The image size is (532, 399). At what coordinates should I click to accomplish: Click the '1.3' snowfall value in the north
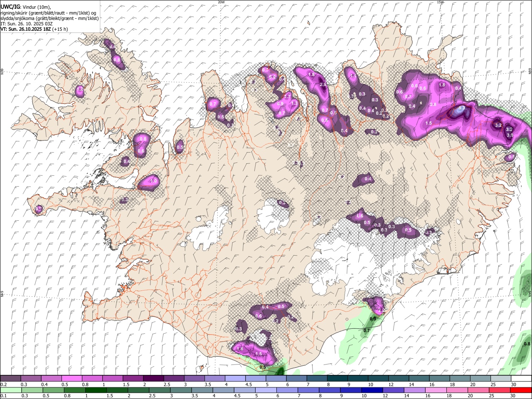[x=295, y=103]
